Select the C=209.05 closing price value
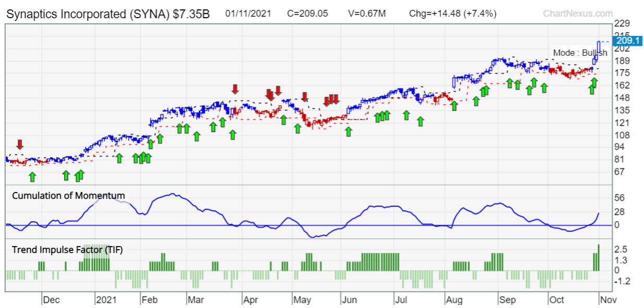Screen dimensions: 644x308 [307, 14]
